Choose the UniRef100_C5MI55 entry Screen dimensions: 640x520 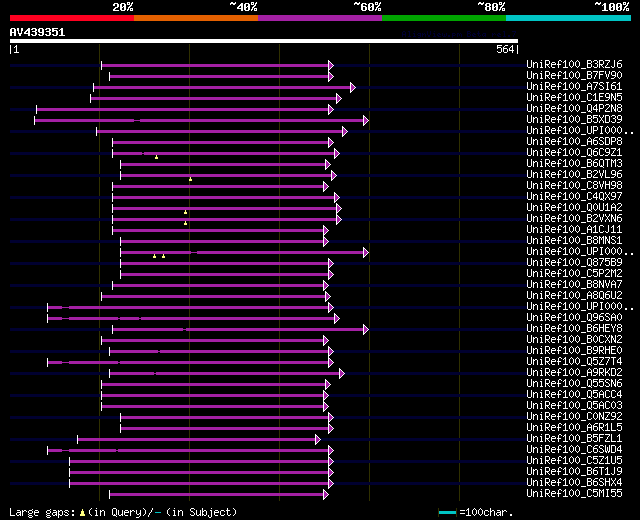574,494
